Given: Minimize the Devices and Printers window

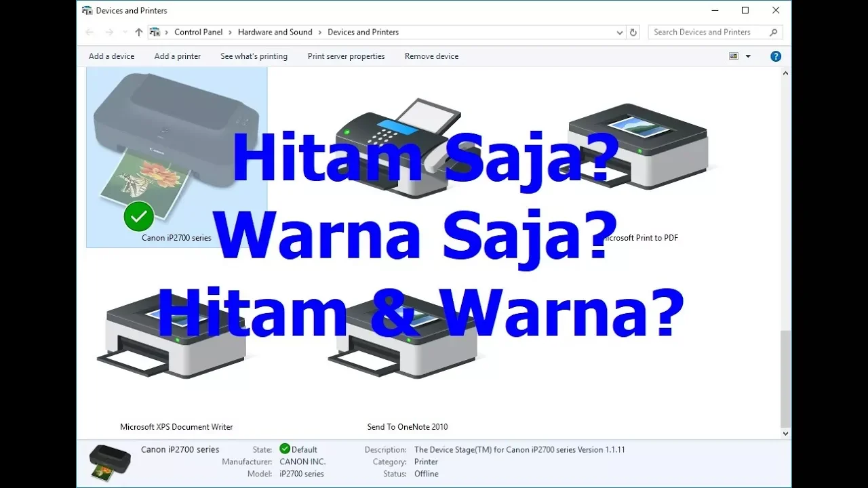Looking at the screenshot, I should [x=715, y=10].
